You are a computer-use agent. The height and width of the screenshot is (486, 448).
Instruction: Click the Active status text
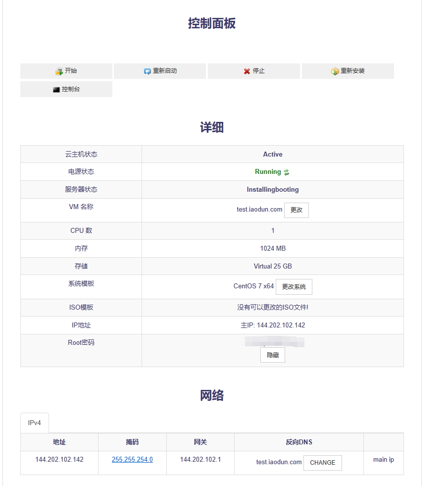tap(272, 155)
